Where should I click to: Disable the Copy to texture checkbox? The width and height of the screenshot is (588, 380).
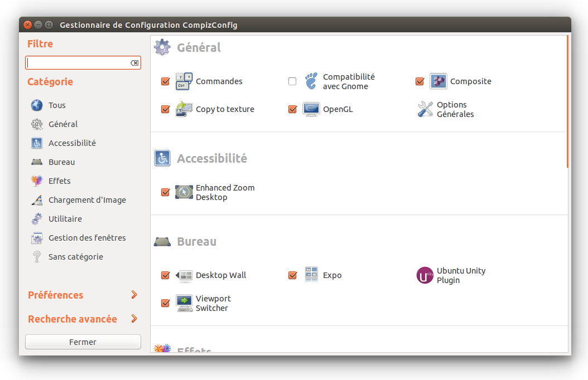[x=165, y=109]
